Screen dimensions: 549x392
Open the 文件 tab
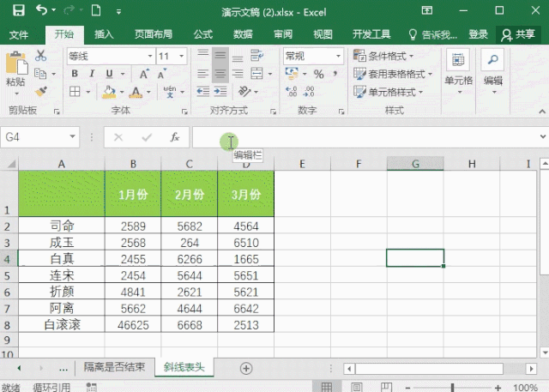click(19, 34)
